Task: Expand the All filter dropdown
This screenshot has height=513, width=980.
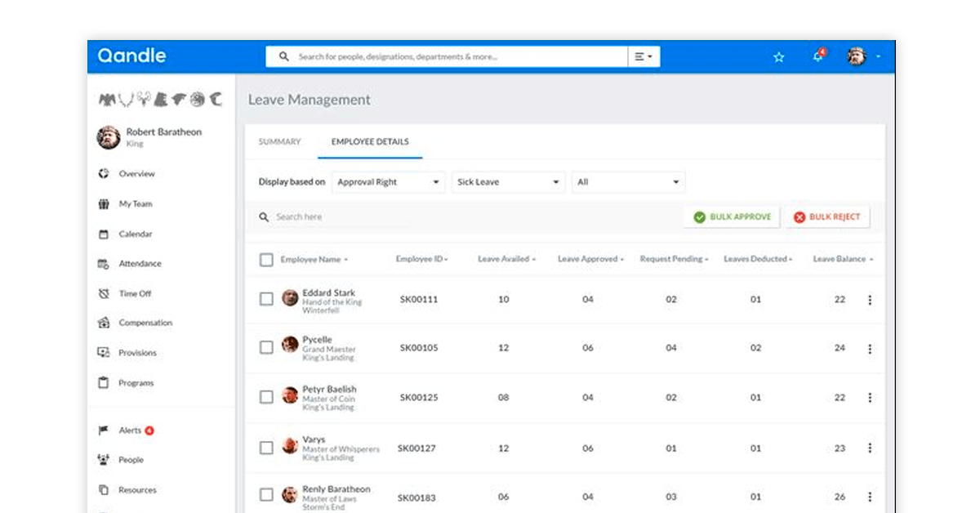Action: (x=628, y=182)
